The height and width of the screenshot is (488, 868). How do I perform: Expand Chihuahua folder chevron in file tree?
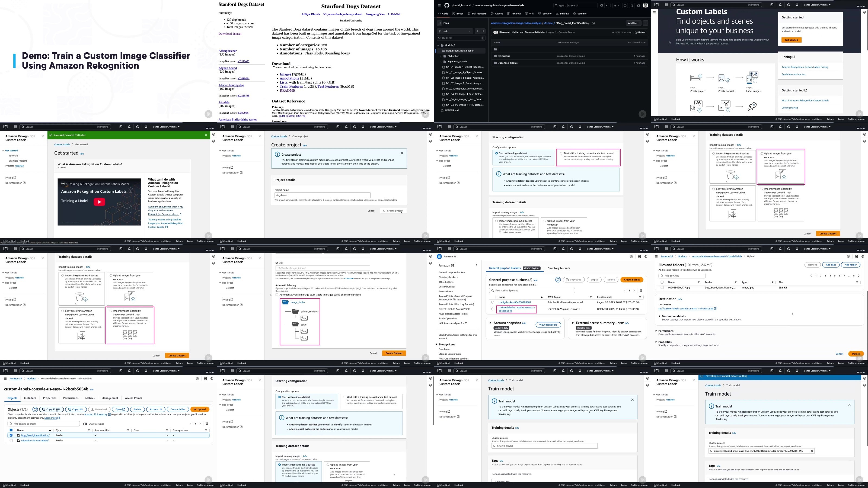click(441, 56)
